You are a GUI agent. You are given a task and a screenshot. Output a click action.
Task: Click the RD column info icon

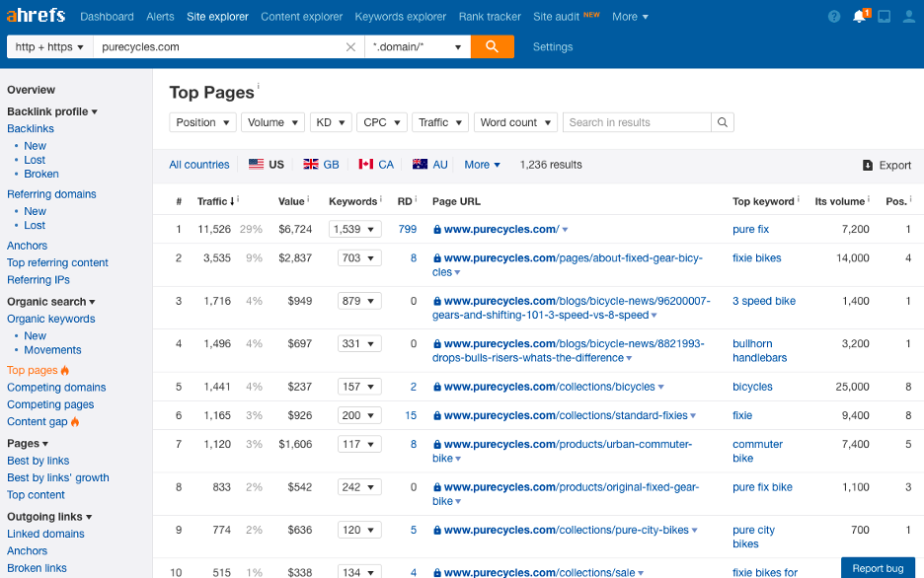416,199
